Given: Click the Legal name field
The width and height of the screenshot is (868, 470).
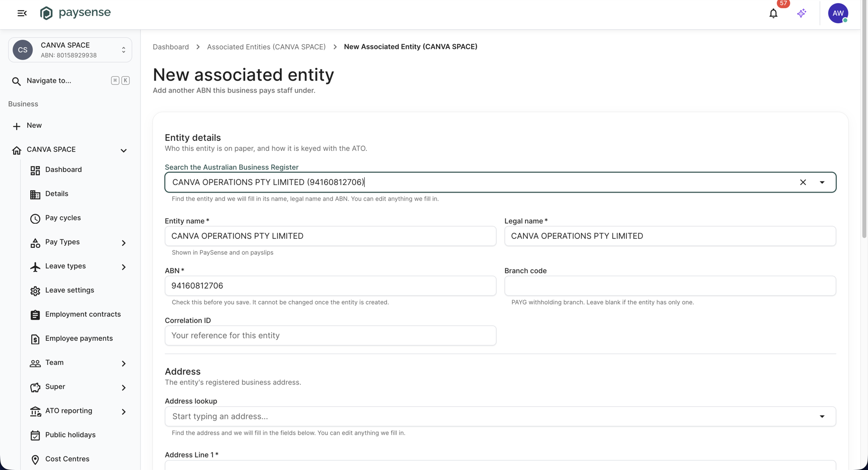Looking at the screenshot, I should [x=670, y=236].
